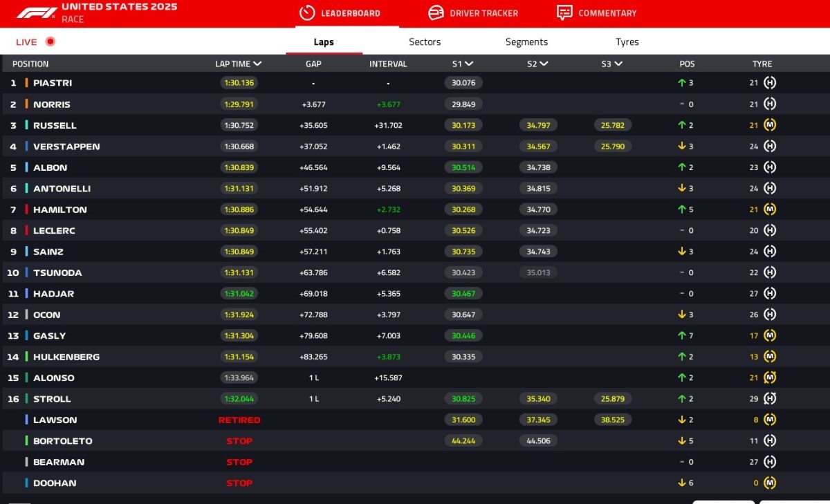Sort by LAP TIME chevron
Screen dimensions: 830x504
click(x=257, y=64)
